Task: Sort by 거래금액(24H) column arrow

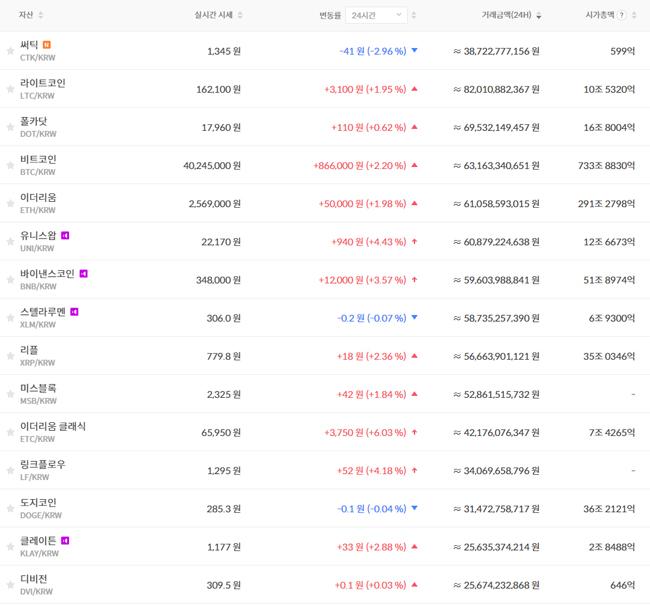Action: tap(540, 16)
